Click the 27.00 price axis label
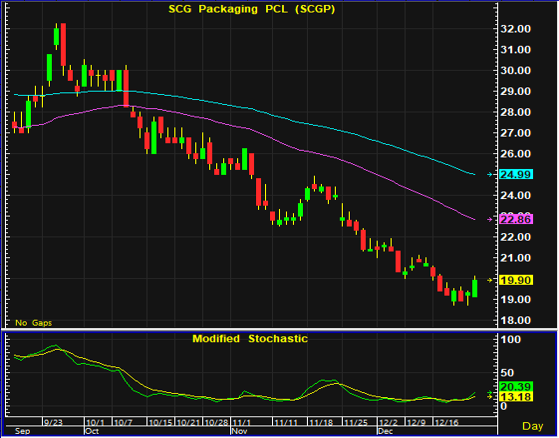 [x=515, y=133]
